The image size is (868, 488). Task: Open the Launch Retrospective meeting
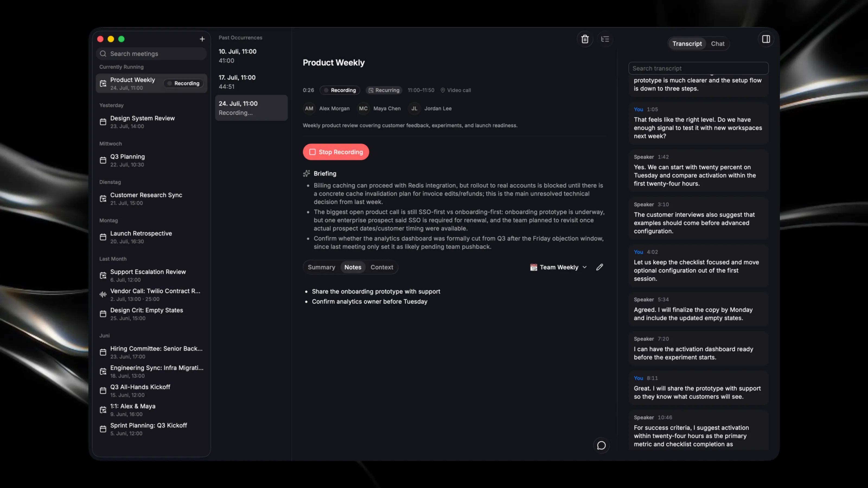tap(151, 237)
